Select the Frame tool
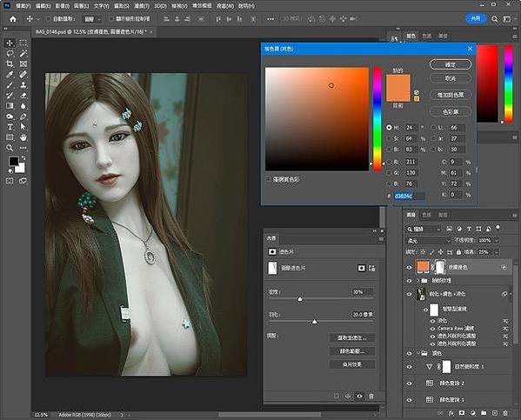Viewport: 521px width, 420px height. [23, 63]
